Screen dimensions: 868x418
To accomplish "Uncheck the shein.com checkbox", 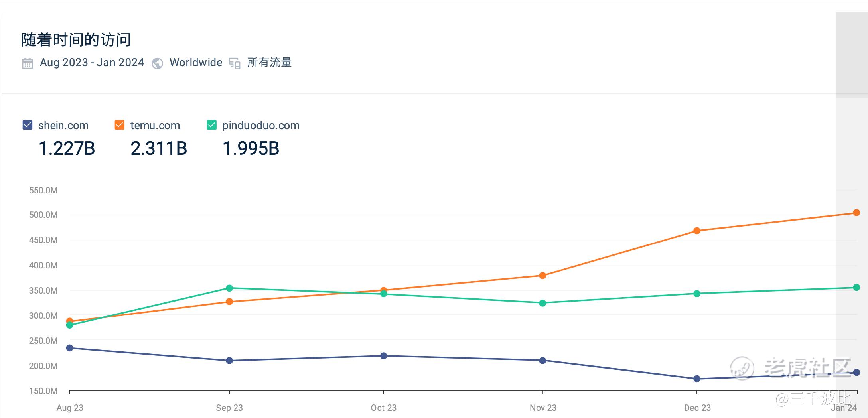I will [28, 125].
